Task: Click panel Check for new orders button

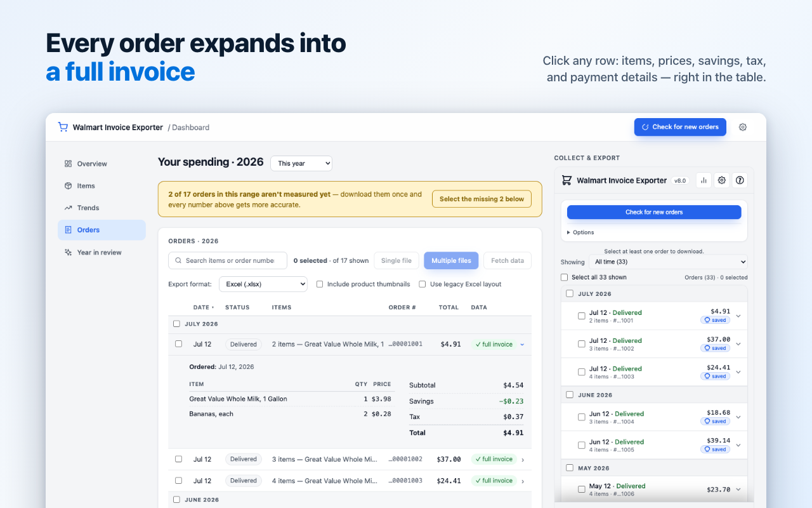Action: click(x=654, y=212)
